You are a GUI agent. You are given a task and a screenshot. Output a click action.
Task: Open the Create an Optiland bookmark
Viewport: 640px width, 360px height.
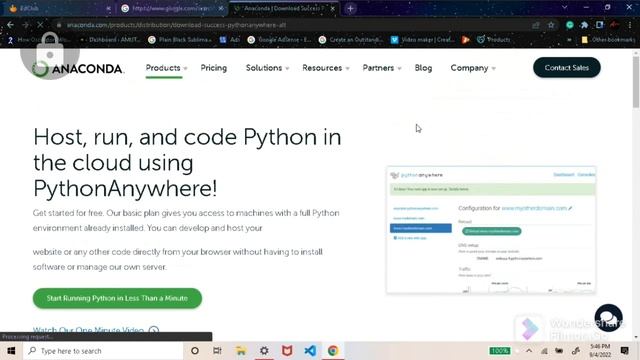pyautogui.click(x=351, y=40)
